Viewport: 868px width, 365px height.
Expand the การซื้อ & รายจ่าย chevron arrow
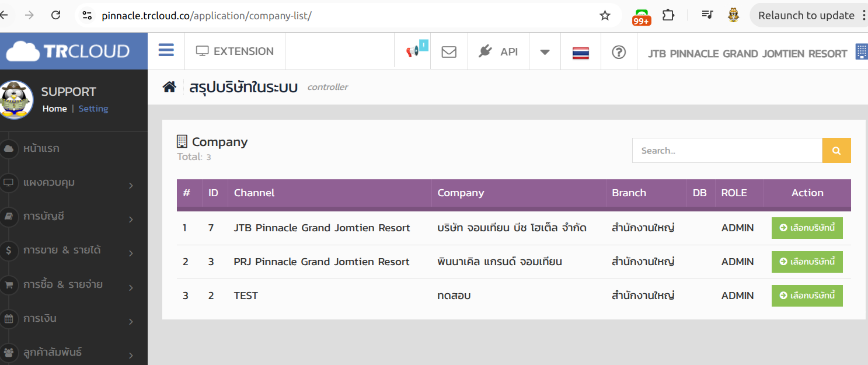coord(131,288)
